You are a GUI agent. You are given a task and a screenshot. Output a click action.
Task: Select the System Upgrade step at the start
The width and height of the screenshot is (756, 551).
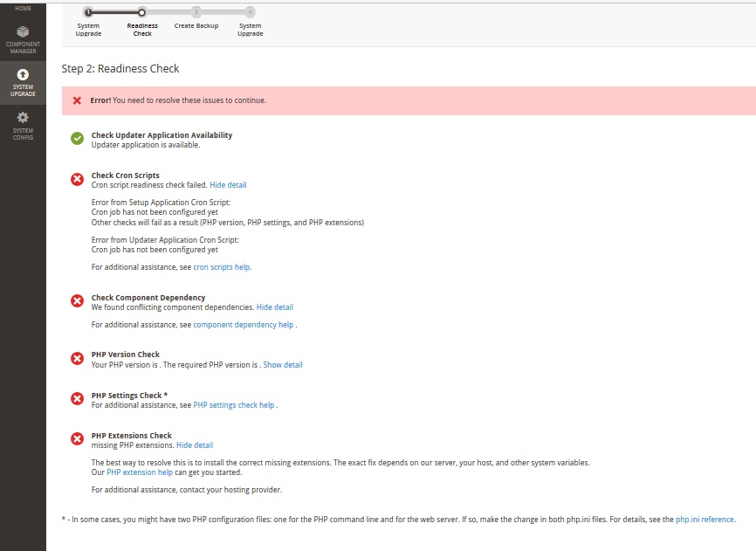pyautogui.click(x=88, y=12)
